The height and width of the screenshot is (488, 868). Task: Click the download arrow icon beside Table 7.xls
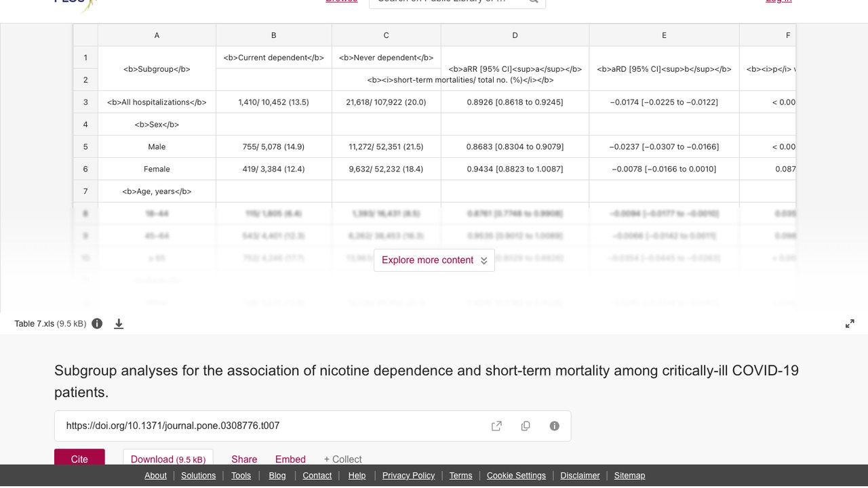119,324
